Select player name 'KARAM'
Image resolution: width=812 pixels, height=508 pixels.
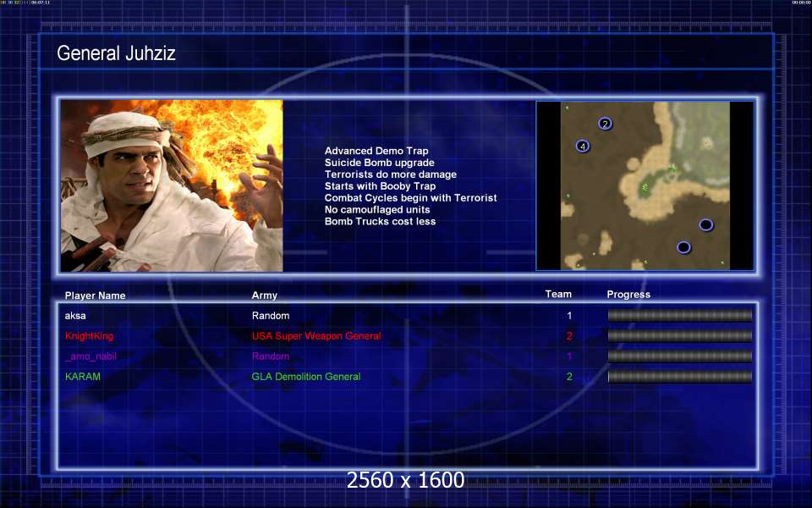click(x=83, y=376)
